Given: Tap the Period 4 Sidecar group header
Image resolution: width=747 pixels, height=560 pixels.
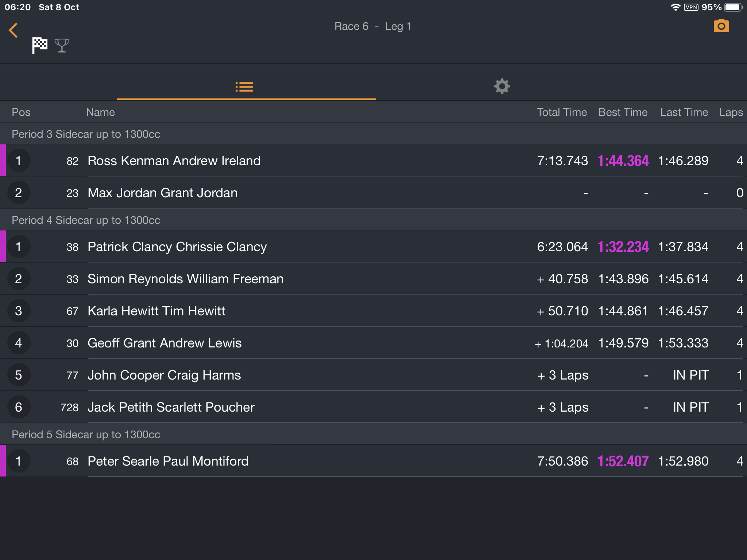Looking at the screenshot, I should (x=373, y=220).
